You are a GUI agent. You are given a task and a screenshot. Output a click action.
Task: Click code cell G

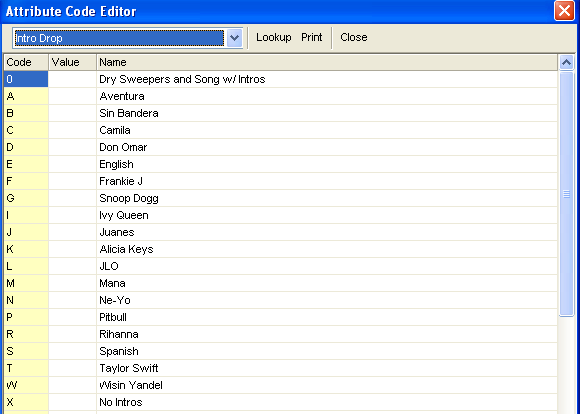(26, 198)
